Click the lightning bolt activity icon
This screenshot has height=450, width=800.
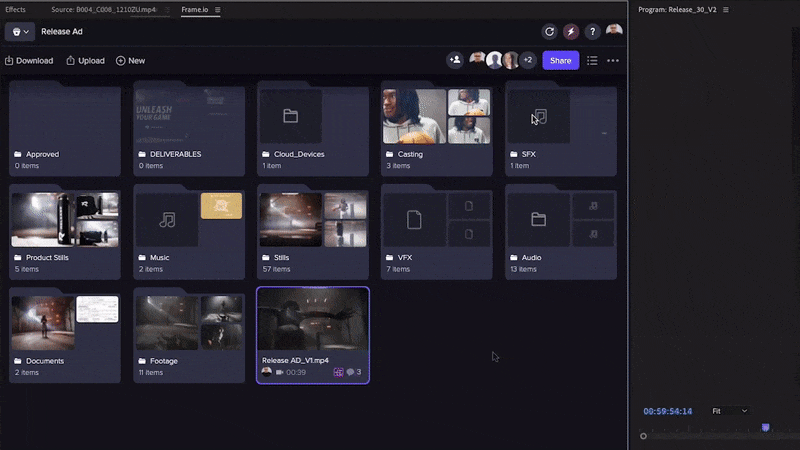point(571,32)
